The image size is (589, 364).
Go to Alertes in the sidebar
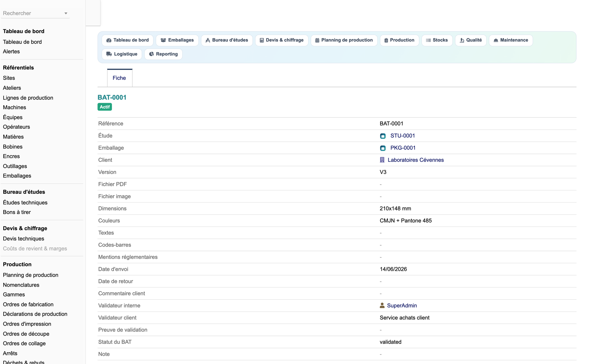pos(11,51)
